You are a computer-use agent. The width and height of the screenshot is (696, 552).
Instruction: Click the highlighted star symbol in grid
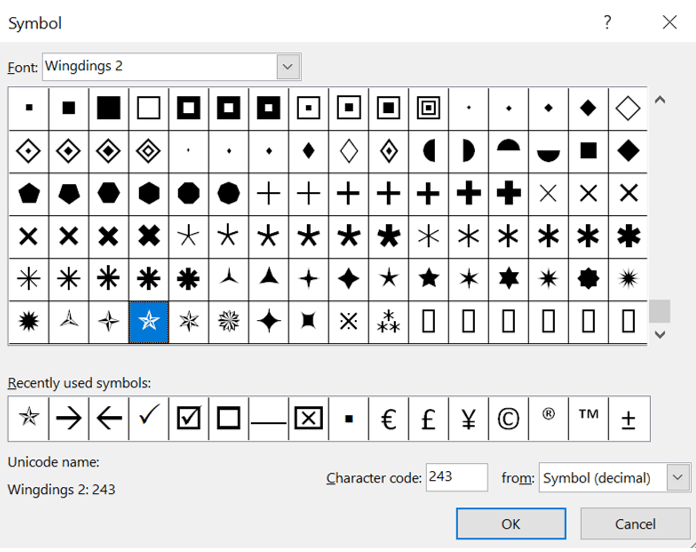[148, 322]
